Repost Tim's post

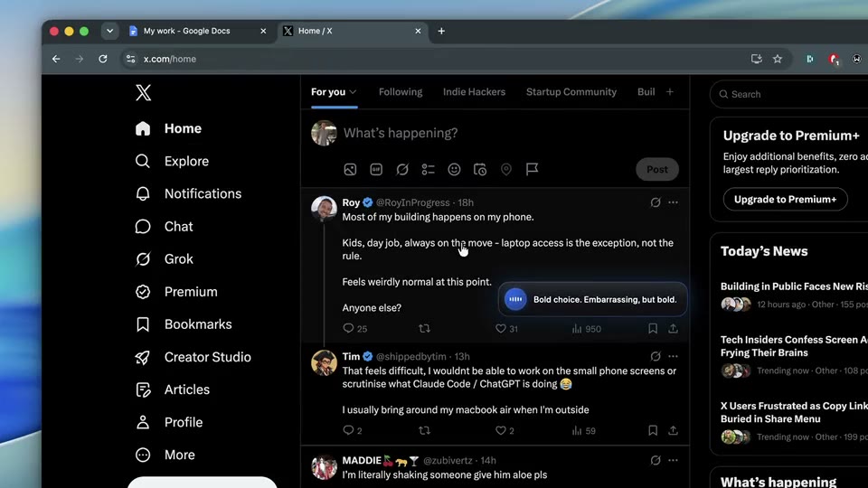[425, 430]
